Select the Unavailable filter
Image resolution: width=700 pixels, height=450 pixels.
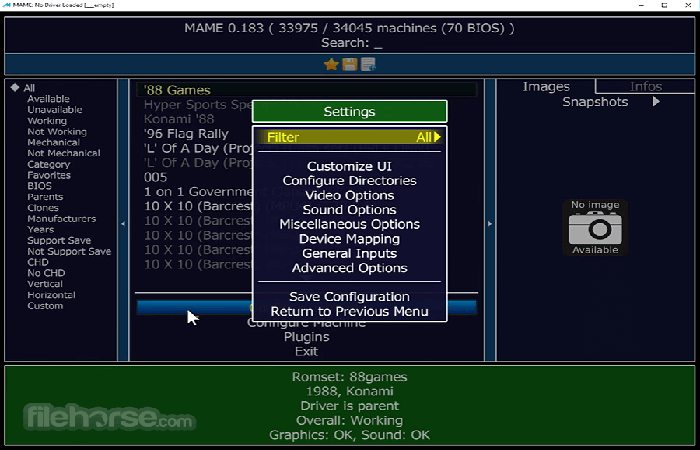pos(55,110)
